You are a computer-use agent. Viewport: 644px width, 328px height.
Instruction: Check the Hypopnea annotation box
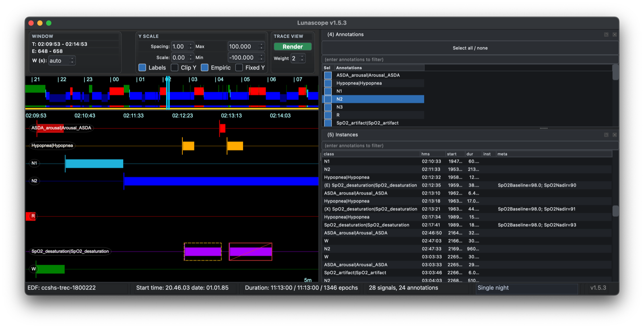(328, 83)
